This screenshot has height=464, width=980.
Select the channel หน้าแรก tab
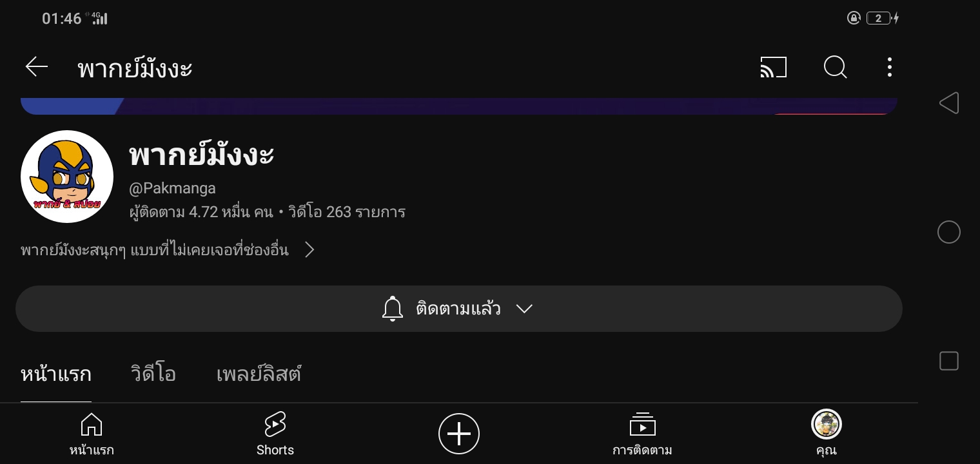coord(56,374)
